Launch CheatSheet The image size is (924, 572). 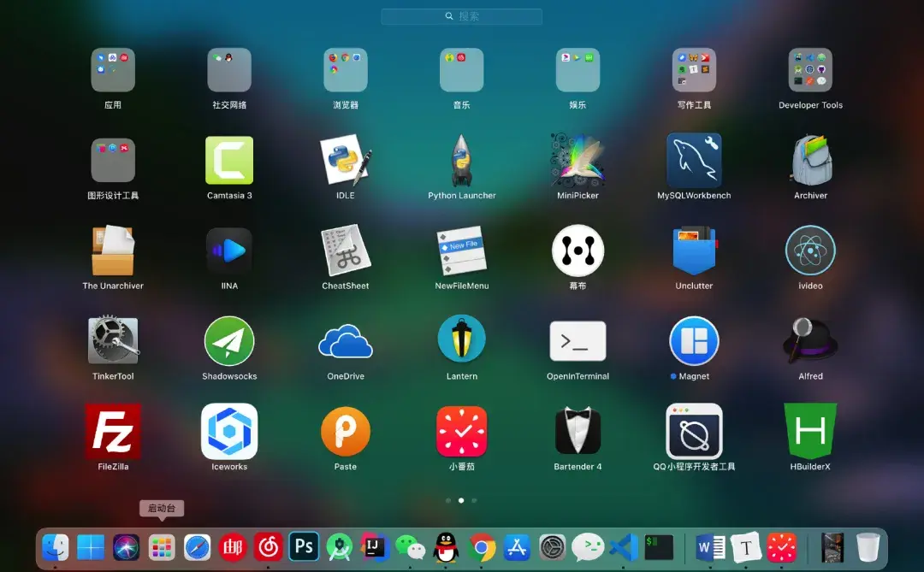(346, 251)
